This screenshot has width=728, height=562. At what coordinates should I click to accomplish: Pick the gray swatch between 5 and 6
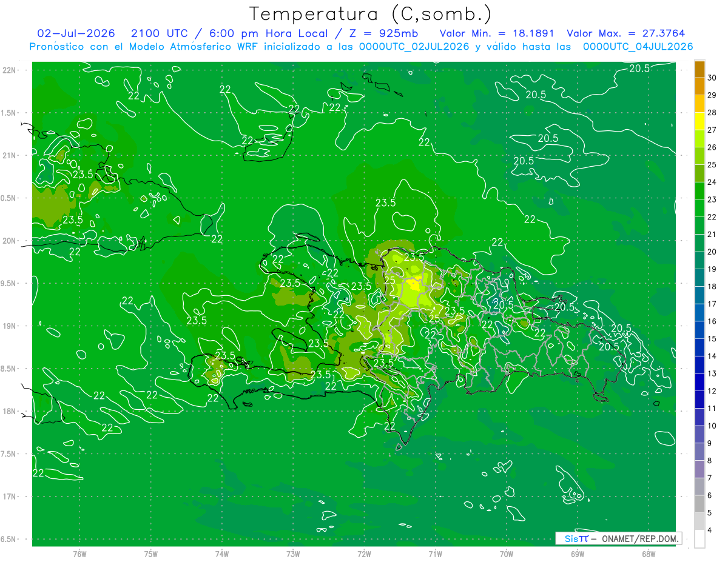coord(699,504)
